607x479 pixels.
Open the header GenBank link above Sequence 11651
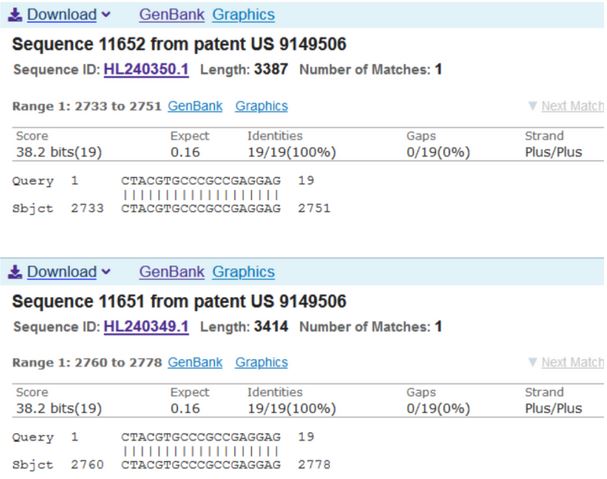point(170,272)
